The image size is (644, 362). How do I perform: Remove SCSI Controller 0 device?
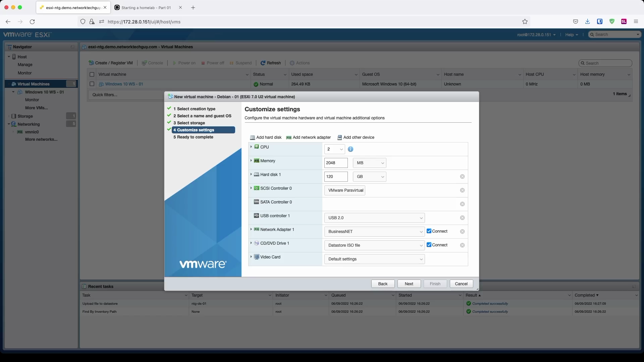[x=462, y=190]
